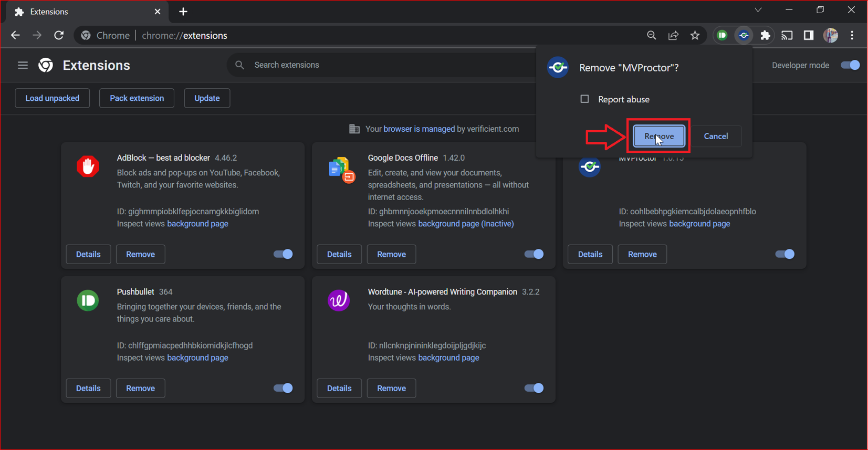Inspect MVProctor background page
This screenshot has width=868, height=450.
pyautogui.click(x=699, y=224)
